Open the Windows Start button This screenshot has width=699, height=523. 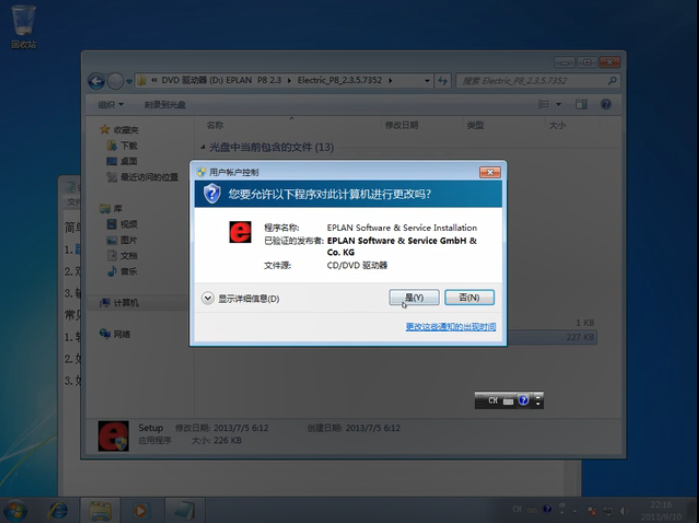(x=15, y=511)
